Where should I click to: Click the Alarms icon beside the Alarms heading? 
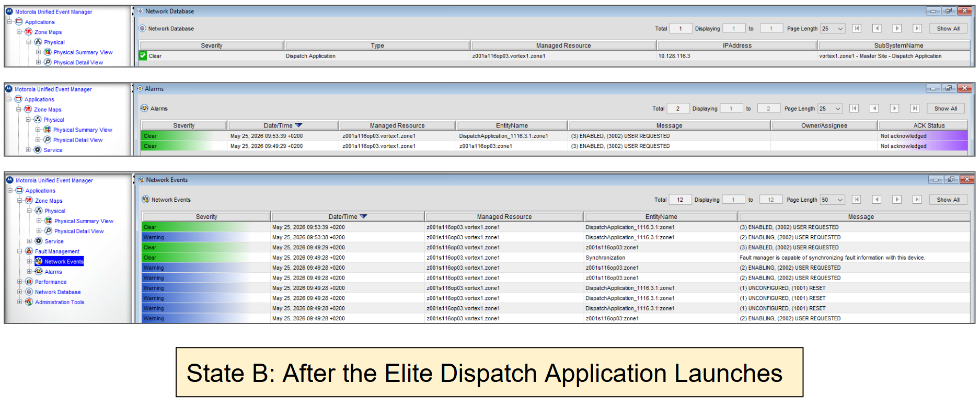tap(144, 108)
